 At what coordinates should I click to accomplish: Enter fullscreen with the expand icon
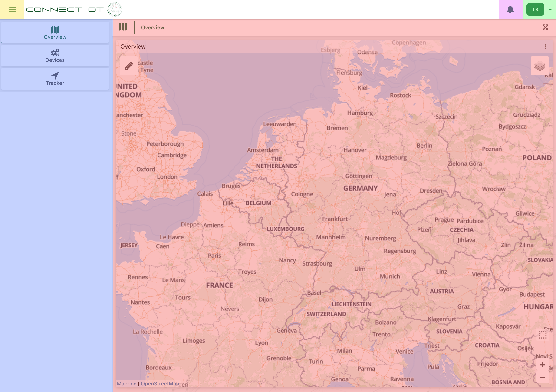point(545,27)
